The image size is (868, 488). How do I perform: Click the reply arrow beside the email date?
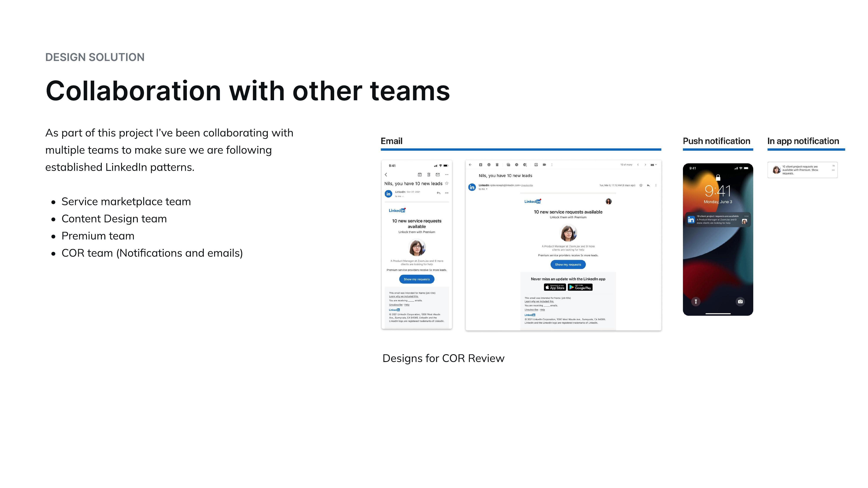click(x=648, y=185)
